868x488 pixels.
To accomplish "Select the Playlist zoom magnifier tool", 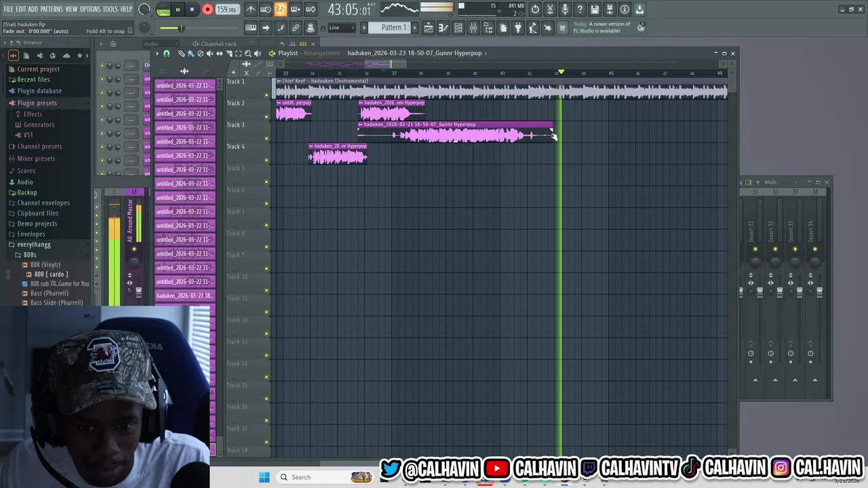I will [x=248, y=54].
